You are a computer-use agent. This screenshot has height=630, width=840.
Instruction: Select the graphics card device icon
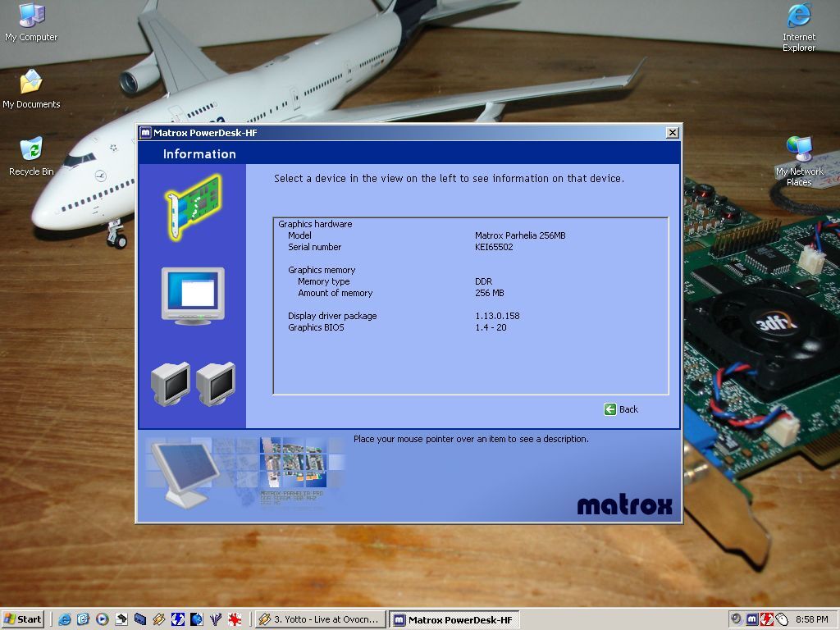coord(193,207)
